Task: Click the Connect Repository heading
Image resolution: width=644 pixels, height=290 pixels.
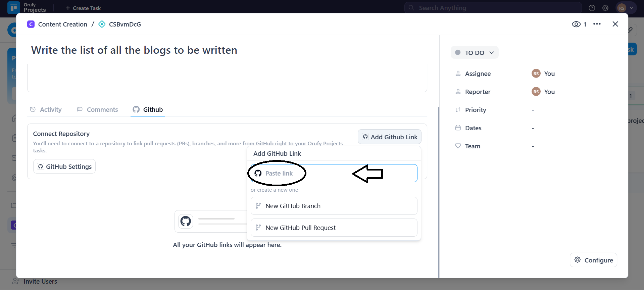Action: (x=61, y=134)
